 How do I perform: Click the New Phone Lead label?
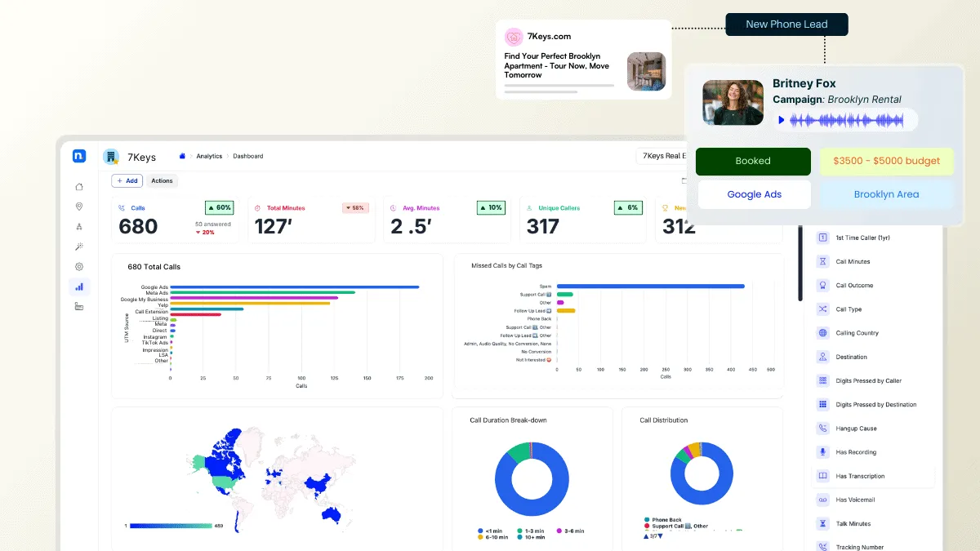pos(786,24)
